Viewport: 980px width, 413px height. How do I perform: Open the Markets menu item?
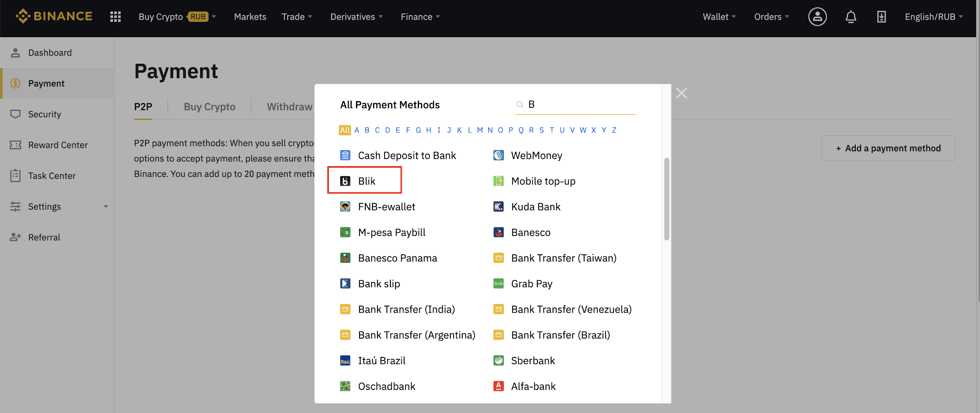pos(250,17)
